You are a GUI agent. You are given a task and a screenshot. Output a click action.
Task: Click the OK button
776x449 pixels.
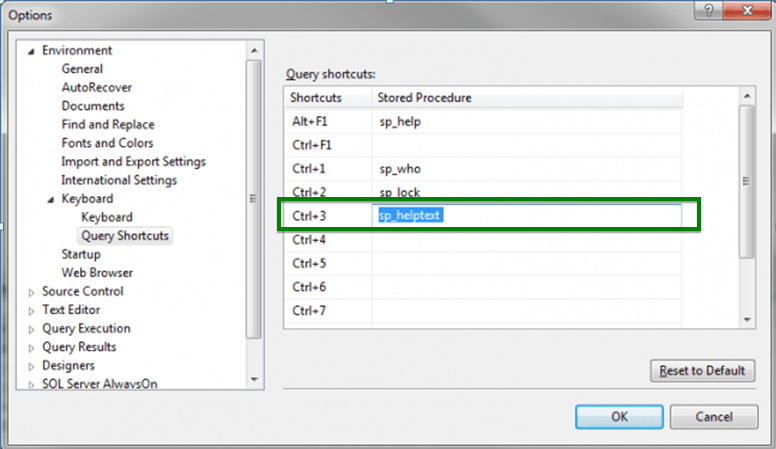click(x=618, y=416)
